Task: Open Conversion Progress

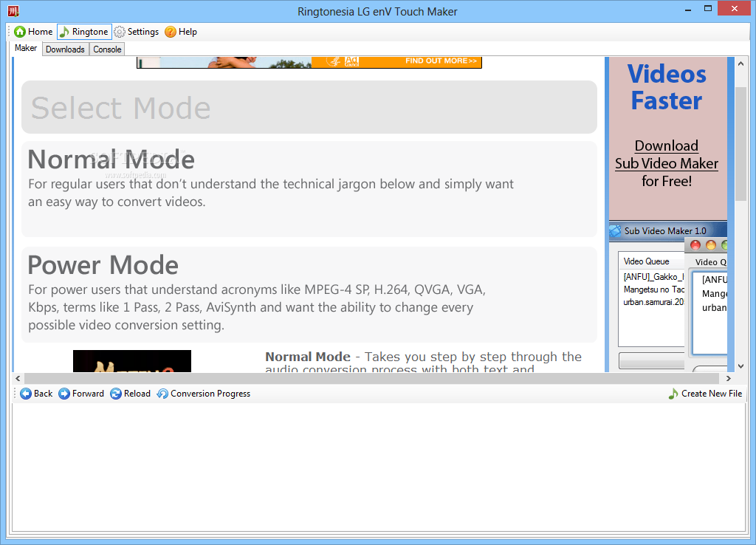Action: (204, 394)
